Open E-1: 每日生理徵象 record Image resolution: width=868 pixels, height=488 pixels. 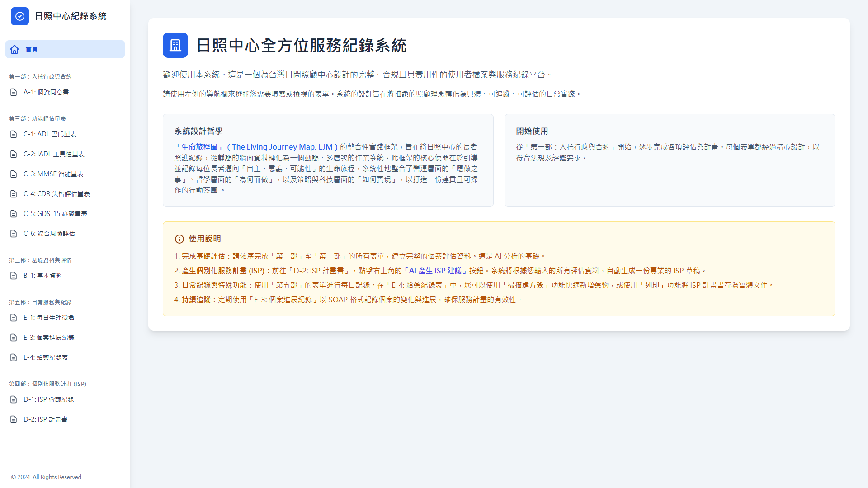click(x=49, y=318)
